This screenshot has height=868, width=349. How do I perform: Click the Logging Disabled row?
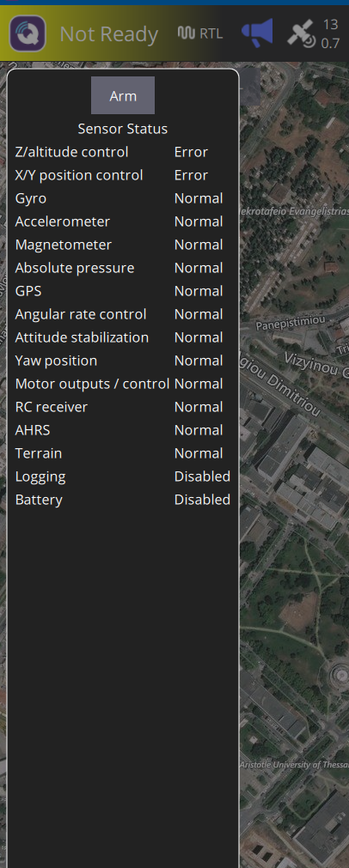point(122,476)
